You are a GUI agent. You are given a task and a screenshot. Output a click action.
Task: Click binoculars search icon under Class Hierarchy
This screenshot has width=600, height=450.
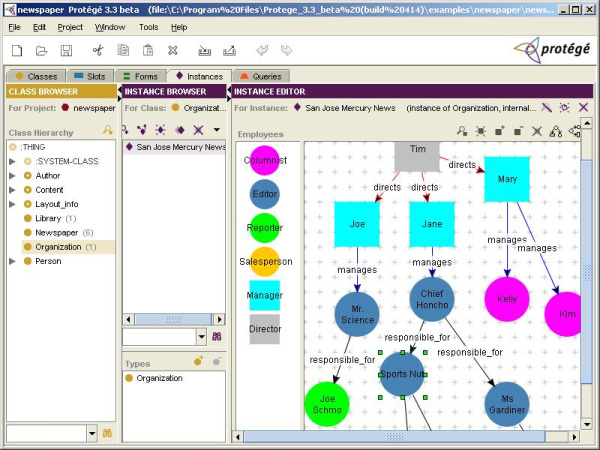click(x=108, y=433)
